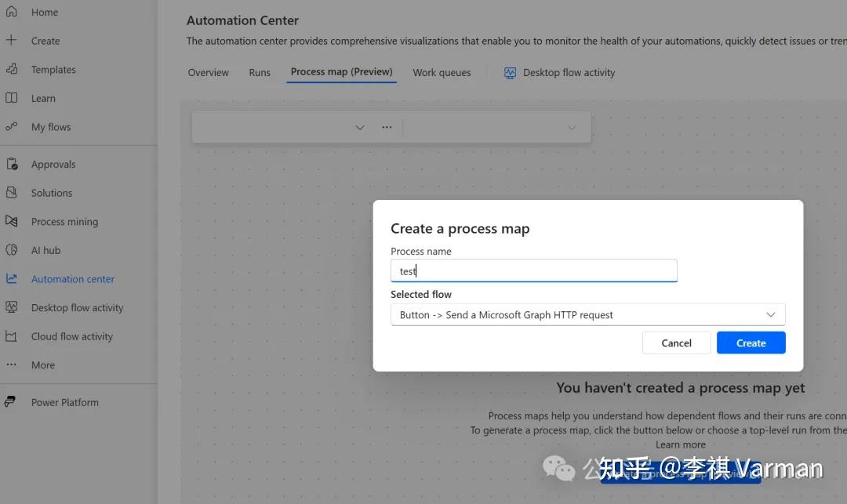
Task: Open the Work queues tab
Action: click(441, 72)
